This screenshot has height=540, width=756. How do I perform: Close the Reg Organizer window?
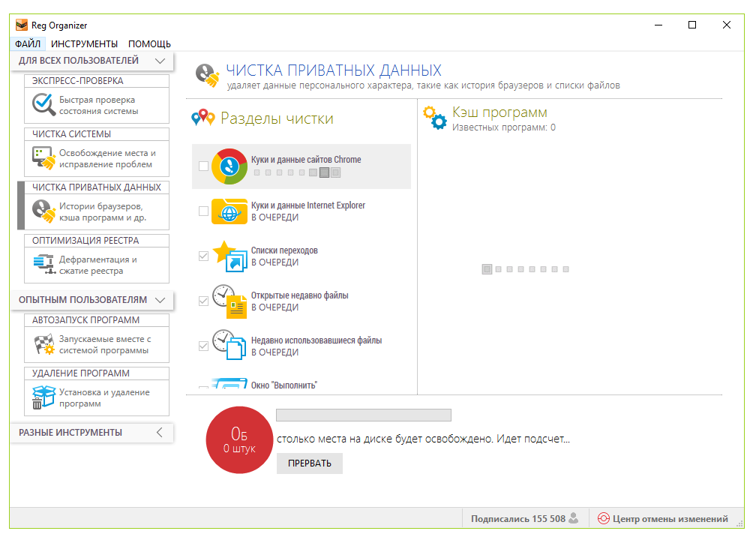727,25
